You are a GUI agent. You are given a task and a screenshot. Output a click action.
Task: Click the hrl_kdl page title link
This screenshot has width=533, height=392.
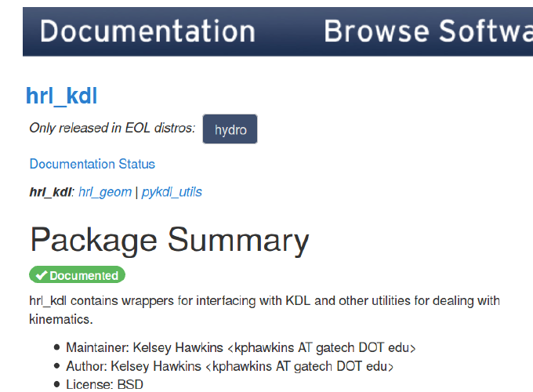point(61,96)
